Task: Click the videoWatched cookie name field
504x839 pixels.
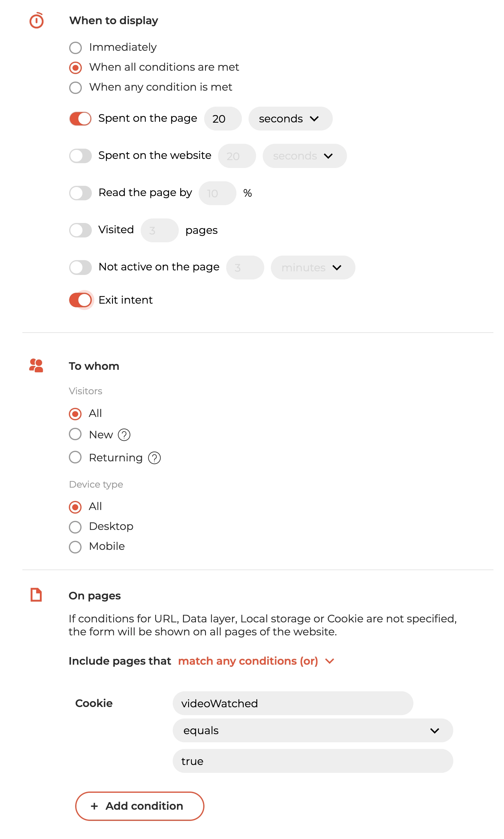Action: click(x=293, y=703)
